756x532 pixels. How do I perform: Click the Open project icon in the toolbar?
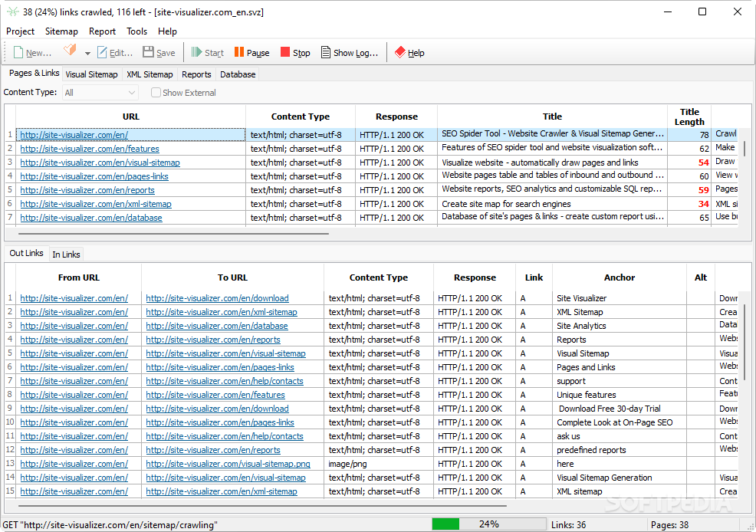click(71, 50)
